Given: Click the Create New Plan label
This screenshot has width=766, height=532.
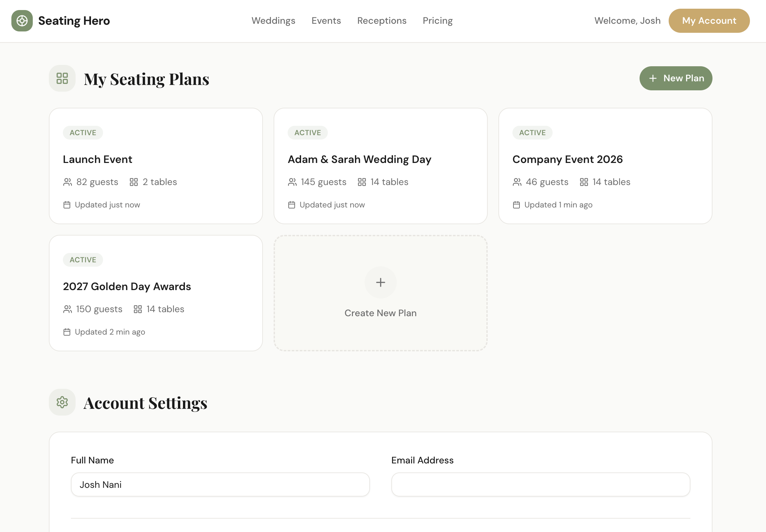Looking at the screenshot, I should [381, 313].
